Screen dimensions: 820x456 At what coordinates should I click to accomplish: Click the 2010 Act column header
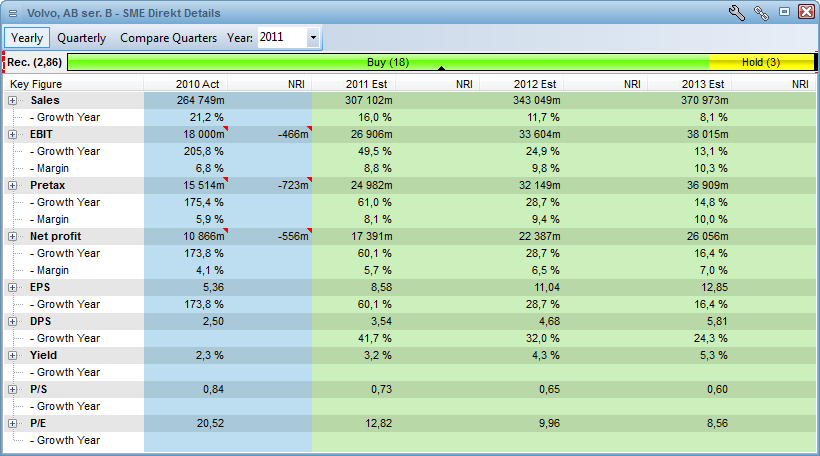[x=197, y=84]
